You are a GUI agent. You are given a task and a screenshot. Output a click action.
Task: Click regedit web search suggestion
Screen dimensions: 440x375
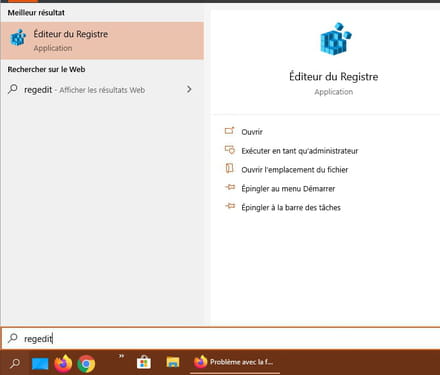click(x=102, y=89)
